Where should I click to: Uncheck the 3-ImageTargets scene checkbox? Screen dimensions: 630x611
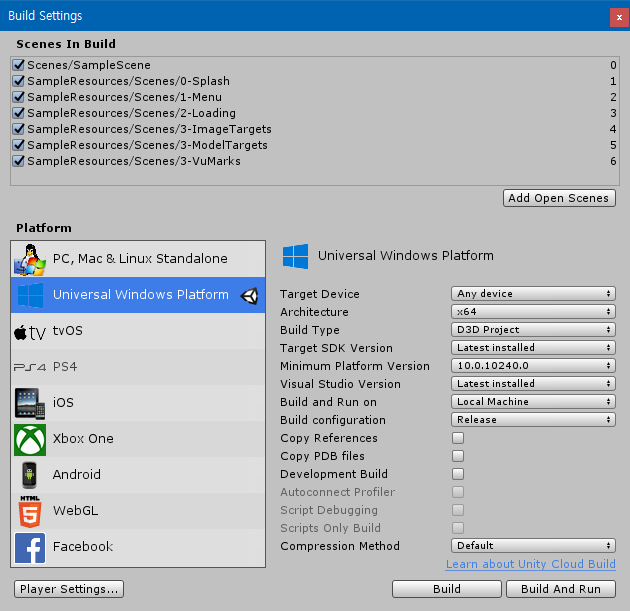click(18, 129)
